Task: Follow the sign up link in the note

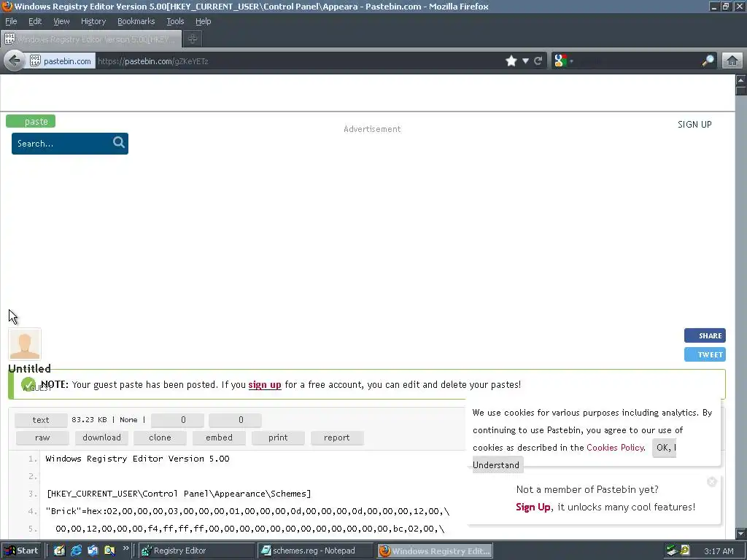Action: coord(265,385)
